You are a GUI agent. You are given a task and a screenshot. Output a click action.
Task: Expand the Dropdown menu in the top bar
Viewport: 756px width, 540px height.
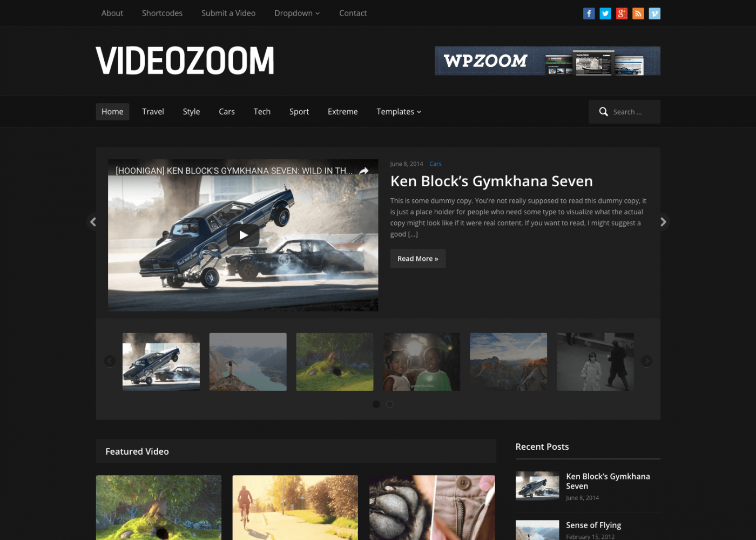[x=296, y=13]
